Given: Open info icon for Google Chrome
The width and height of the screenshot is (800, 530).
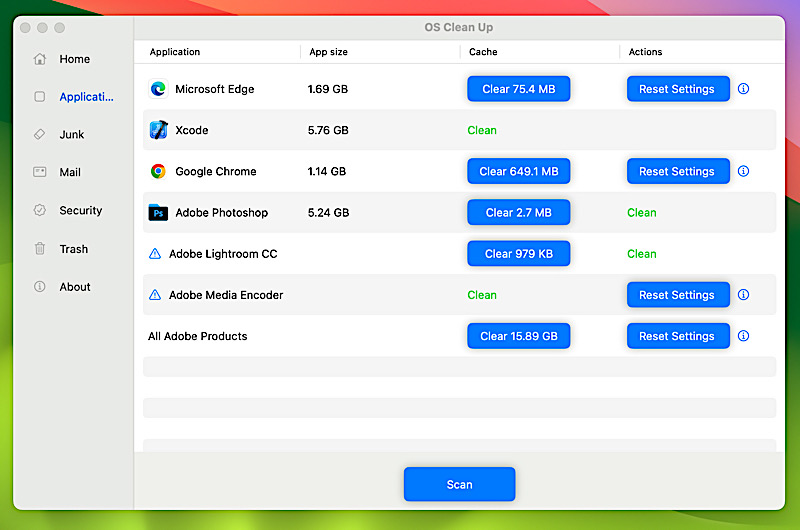Looking at the screenshot, I should [x=743, y=171].
